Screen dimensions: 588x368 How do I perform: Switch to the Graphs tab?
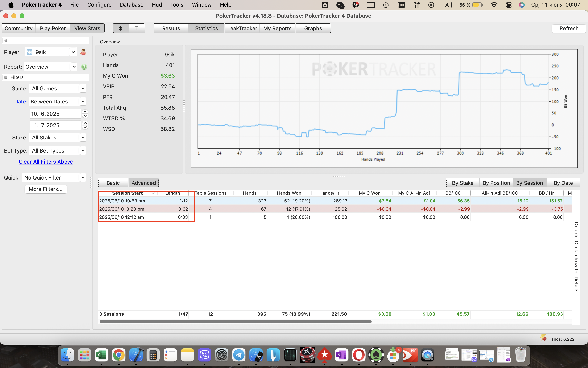[x=313, y=28]
